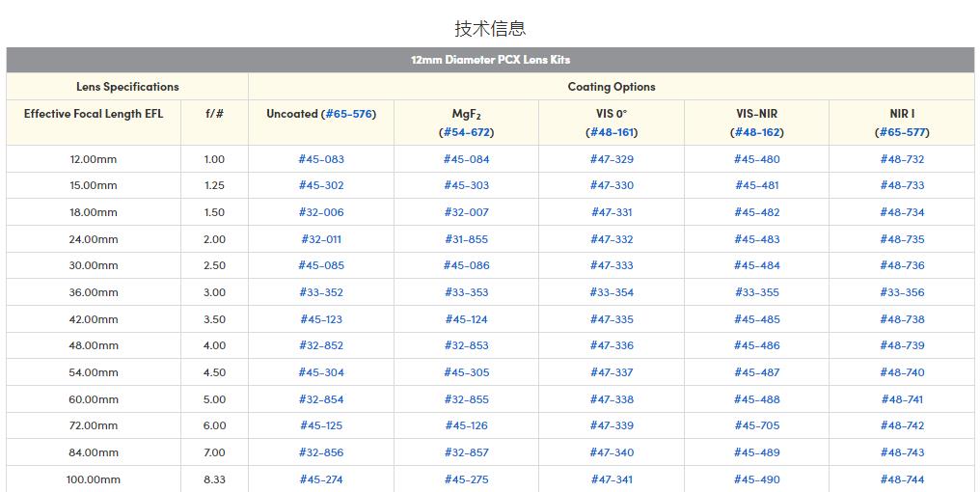This screenshot has width=980, height=492.
Task: Open the VIS-NIR kit link #48-162
Action: pyautogui.click(x=757, y=132)
